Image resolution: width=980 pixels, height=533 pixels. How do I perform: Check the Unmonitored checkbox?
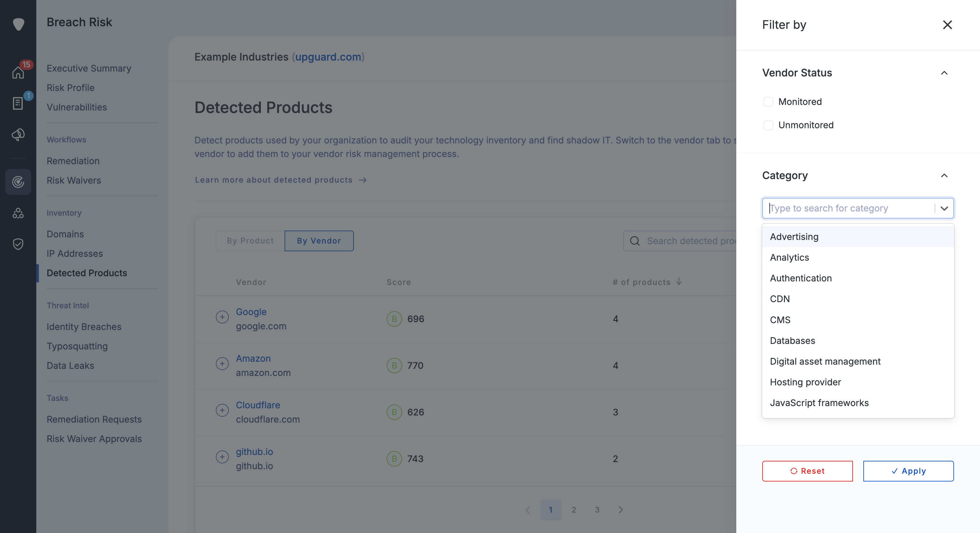(768, 125)
